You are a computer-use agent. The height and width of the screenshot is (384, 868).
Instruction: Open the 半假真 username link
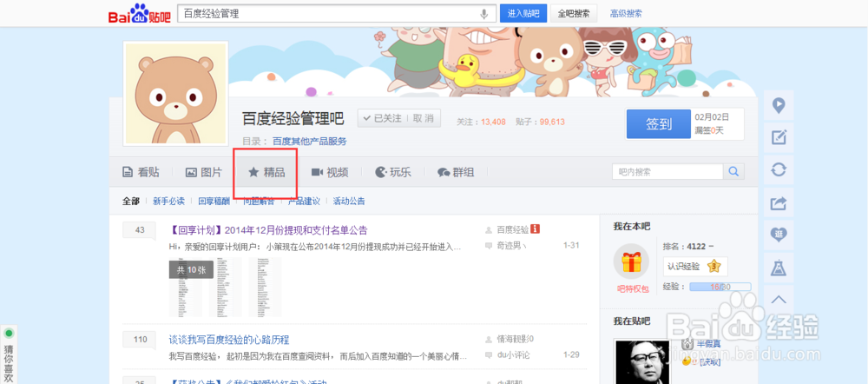click(710, 344)
